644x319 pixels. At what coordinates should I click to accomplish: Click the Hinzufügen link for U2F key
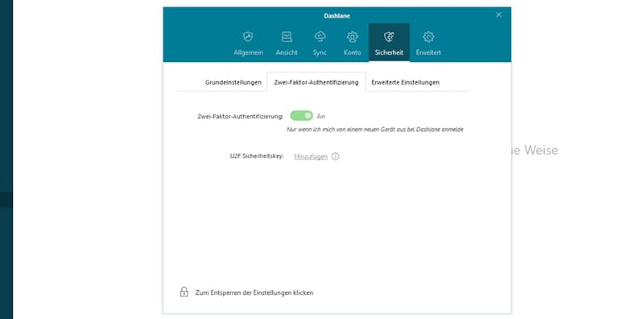pyautogui.click(x=311, y=156)
